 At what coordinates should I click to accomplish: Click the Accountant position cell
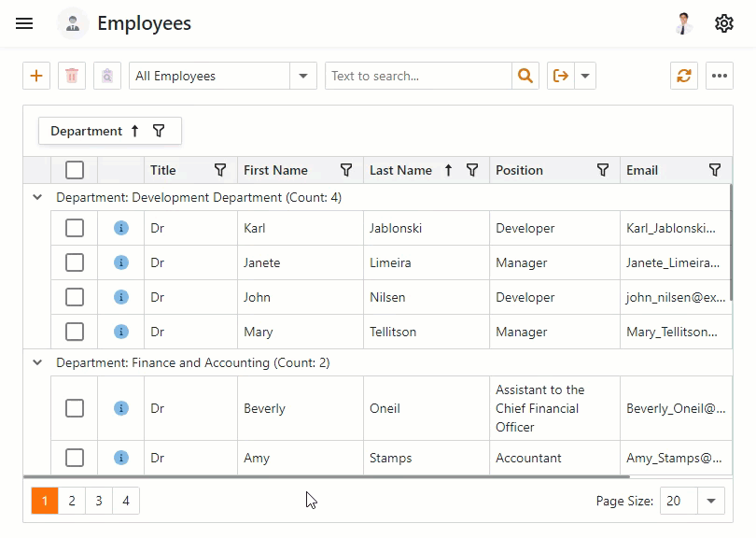click(x=554, y=458)
